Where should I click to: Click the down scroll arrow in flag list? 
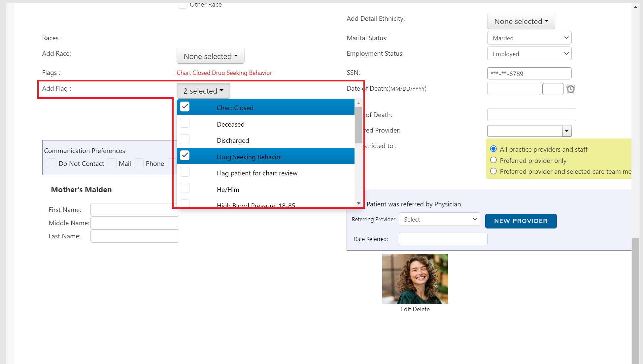(x=358, y=203)
